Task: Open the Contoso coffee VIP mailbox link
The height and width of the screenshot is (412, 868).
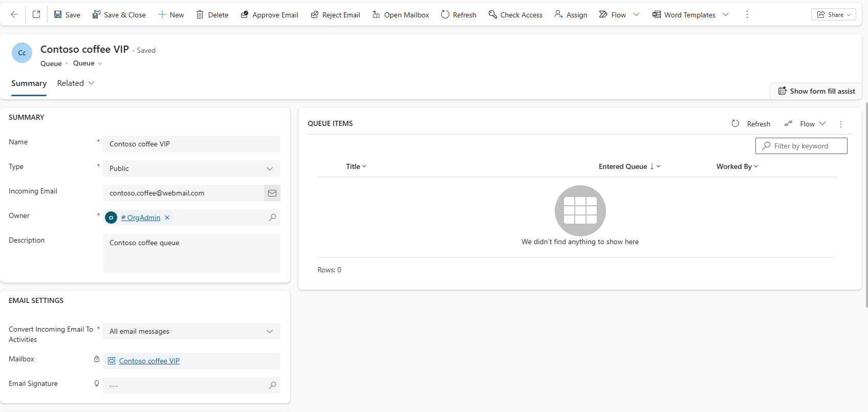Action: 149,361
